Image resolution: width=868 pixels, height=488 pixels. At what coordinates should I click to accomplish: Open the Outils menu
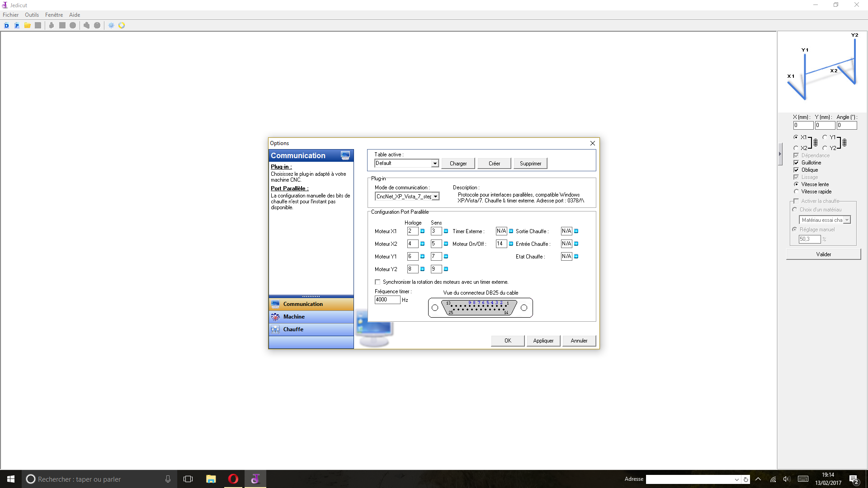click(x=32, y=15)
